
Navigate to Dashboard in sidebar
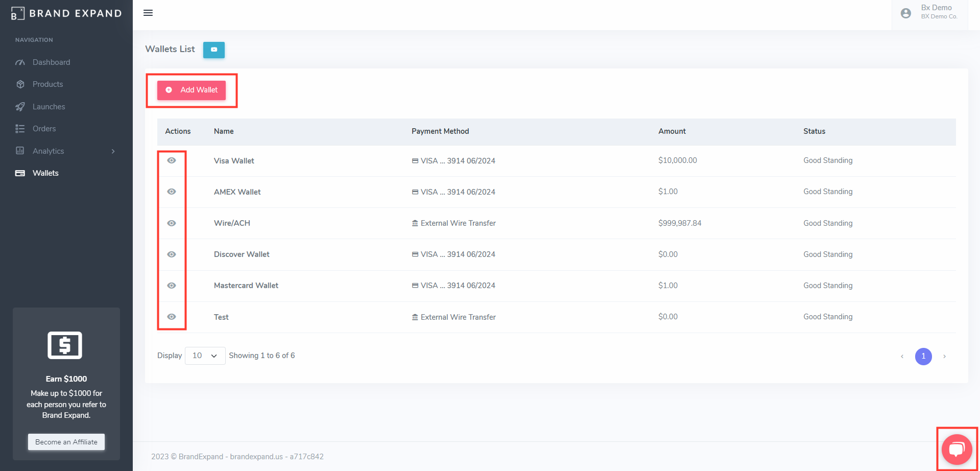click(51, 62)
